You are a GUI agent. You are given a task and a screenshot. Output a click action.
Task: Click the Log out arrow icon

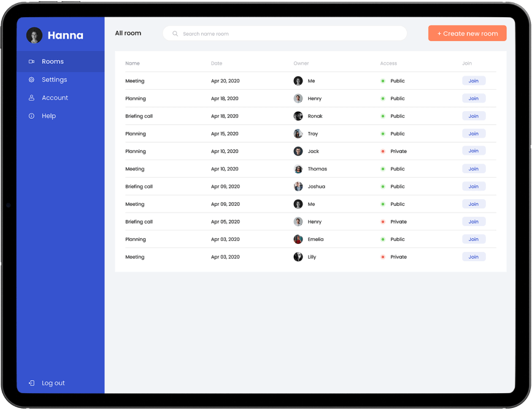point(31,383)
